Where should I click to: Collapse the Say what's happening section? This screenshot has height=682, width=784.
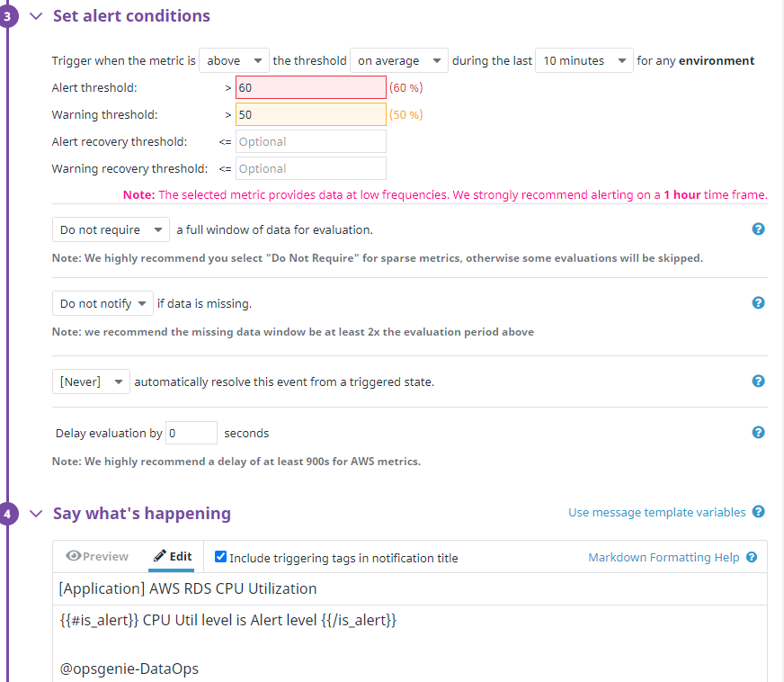pos(36,514)
